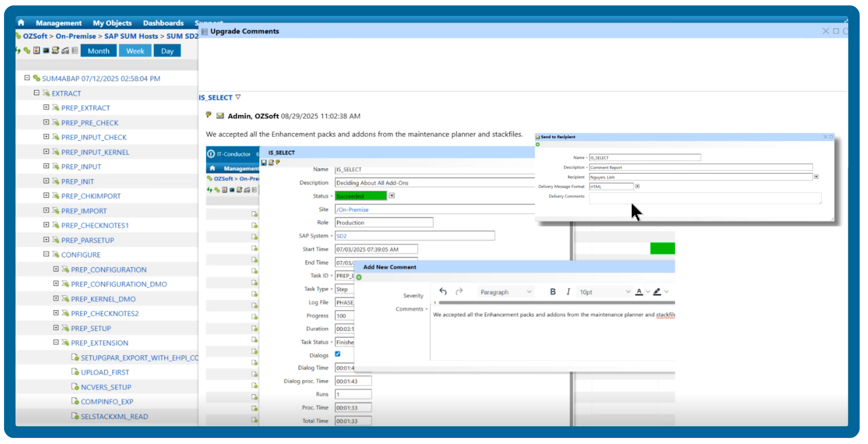
Task: Click the Delivery Comments text field
Action: (705, 198)
